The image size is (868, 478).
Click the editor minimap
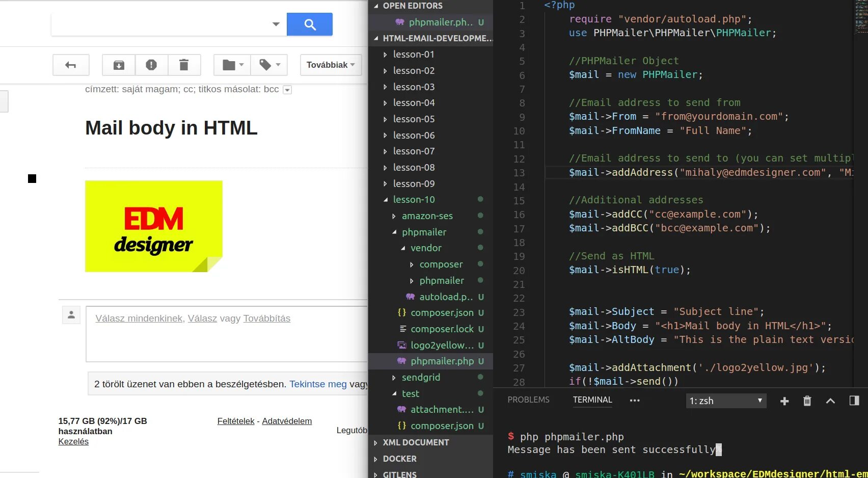[861, 18]
